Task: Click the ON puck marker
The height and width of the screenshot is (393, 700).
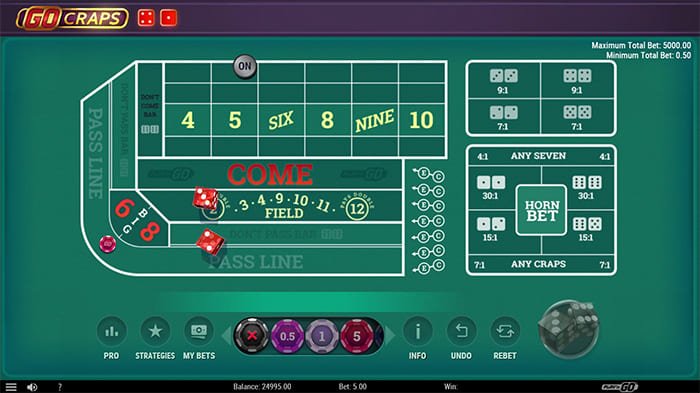Action: click(x=245, y=66)
